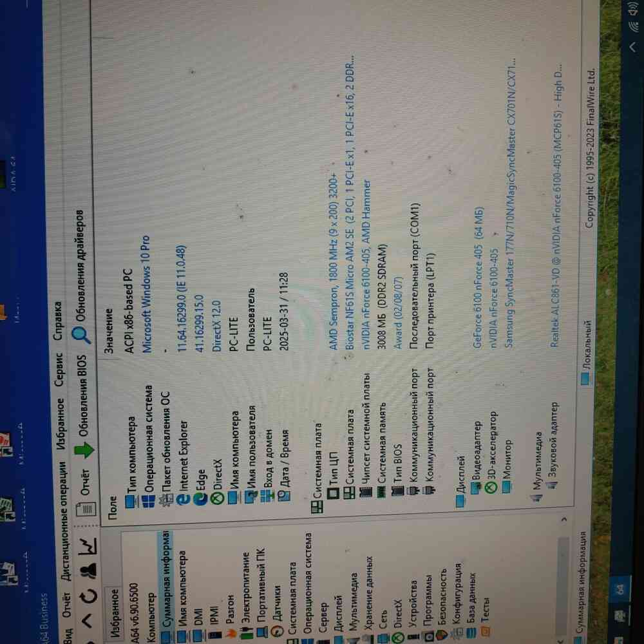Click the clock icon beside Дата / Время
Screen dimensions: 644x644
[x=284, y=496]
